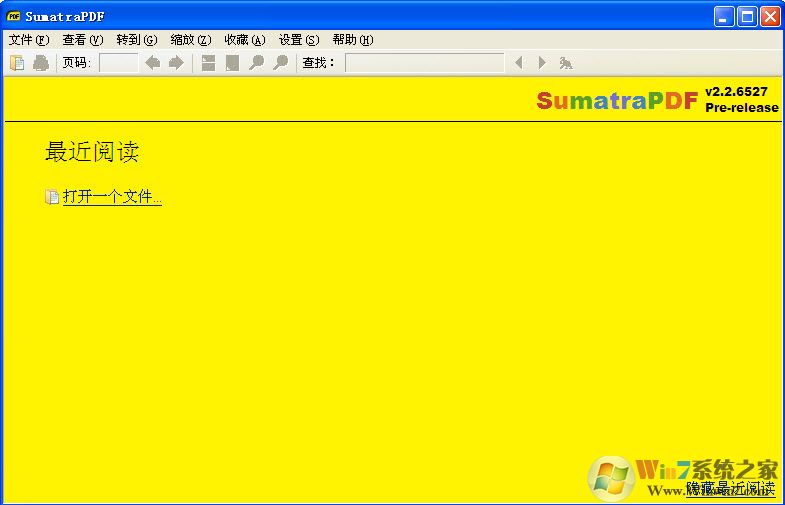Click the find next arrow icon
This screenshot has width=785, height=505.
pos(542,63)
